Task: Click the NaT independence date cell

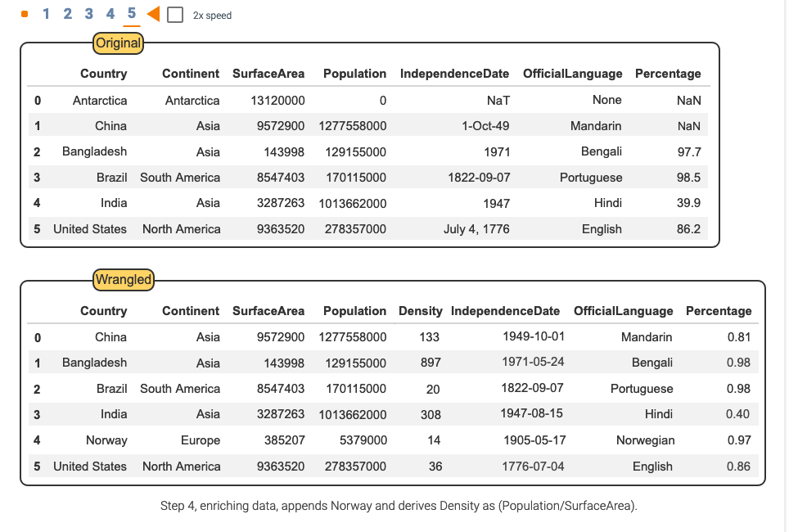Action: (497, 100)
